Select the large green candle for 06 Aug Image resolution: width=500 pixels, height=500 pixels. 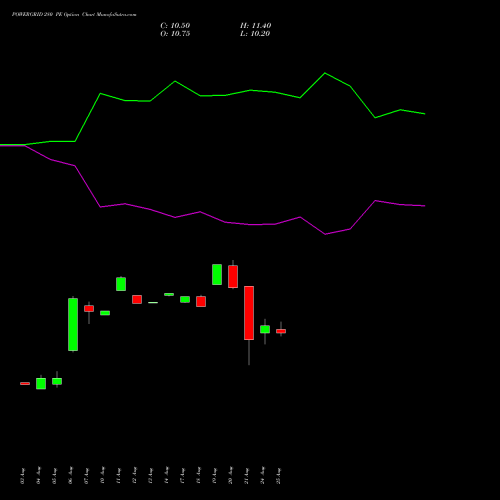(x=73, y=324)
